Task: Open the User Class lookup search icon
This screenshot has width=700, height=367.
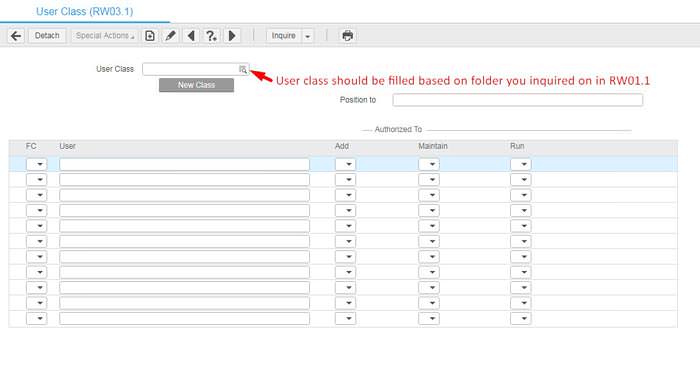Action: 243,69
